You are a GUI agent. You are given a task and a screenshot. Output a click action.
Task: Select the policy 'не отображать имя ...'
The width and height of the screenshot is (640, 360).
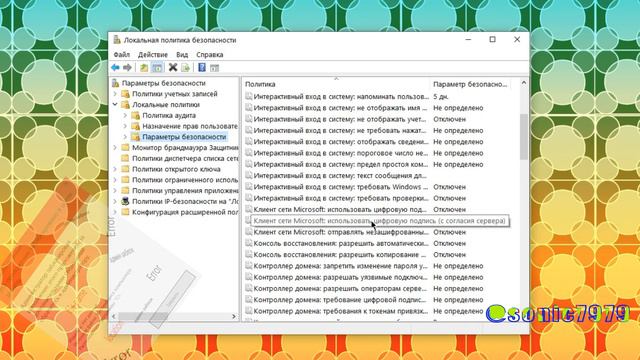[340, 108]
